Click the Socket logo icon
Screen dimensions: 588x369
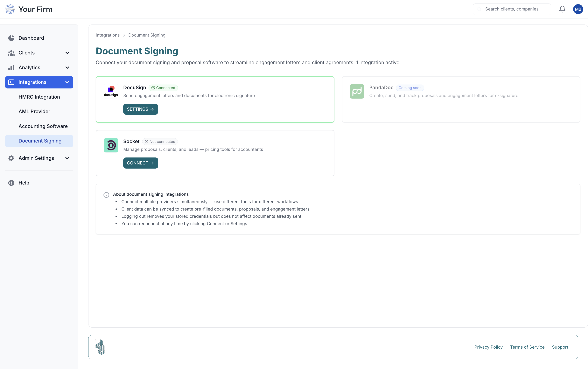(111, 145)
